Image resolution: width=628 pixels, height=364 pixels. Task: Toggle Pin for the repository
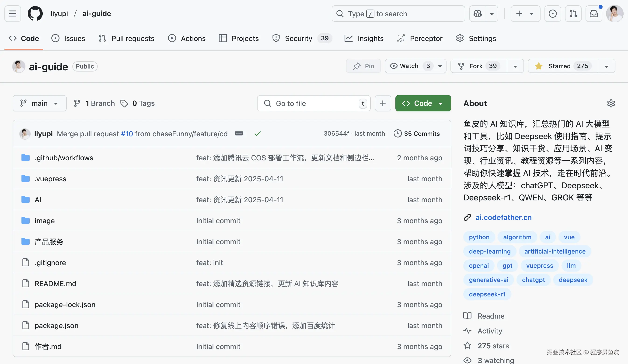click(363, 66)
